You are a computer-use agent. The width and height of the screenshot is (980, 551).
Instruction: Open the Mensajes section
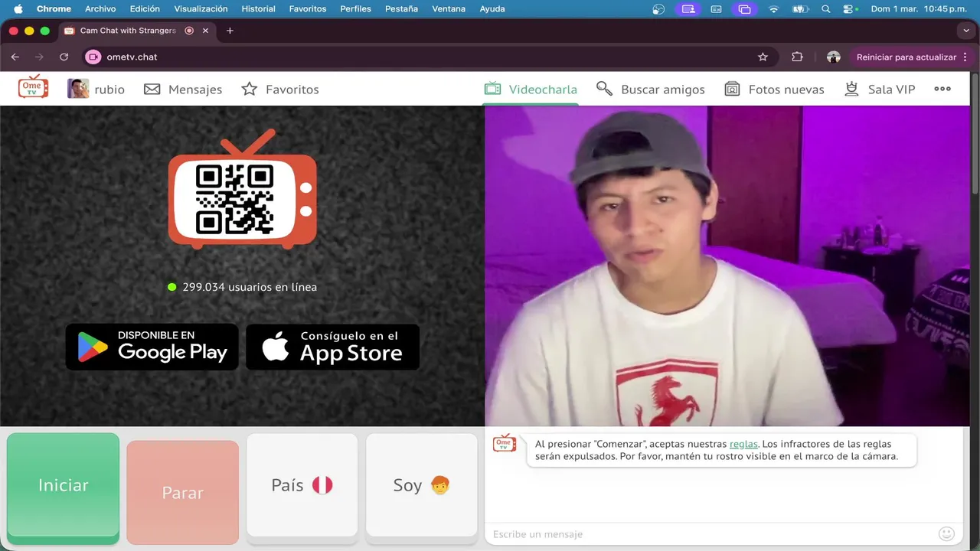[x=183, y=90]
